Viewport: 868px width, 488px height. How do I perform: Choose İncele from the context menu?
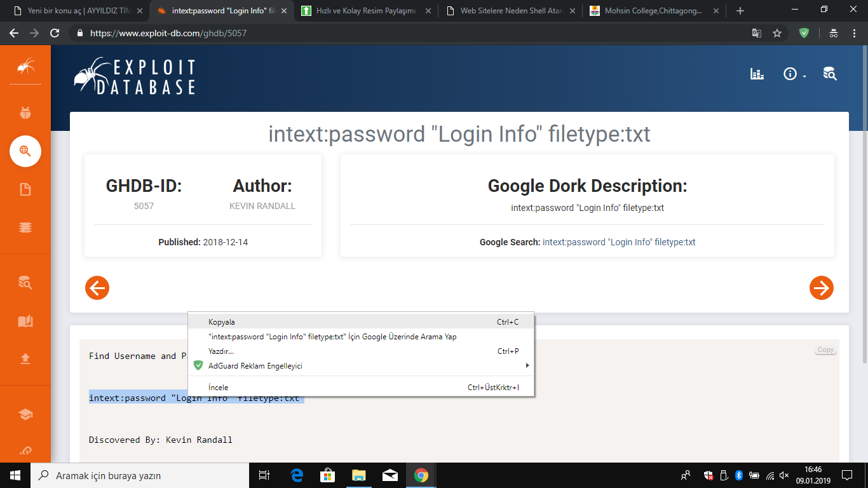[x=361, y=387]
